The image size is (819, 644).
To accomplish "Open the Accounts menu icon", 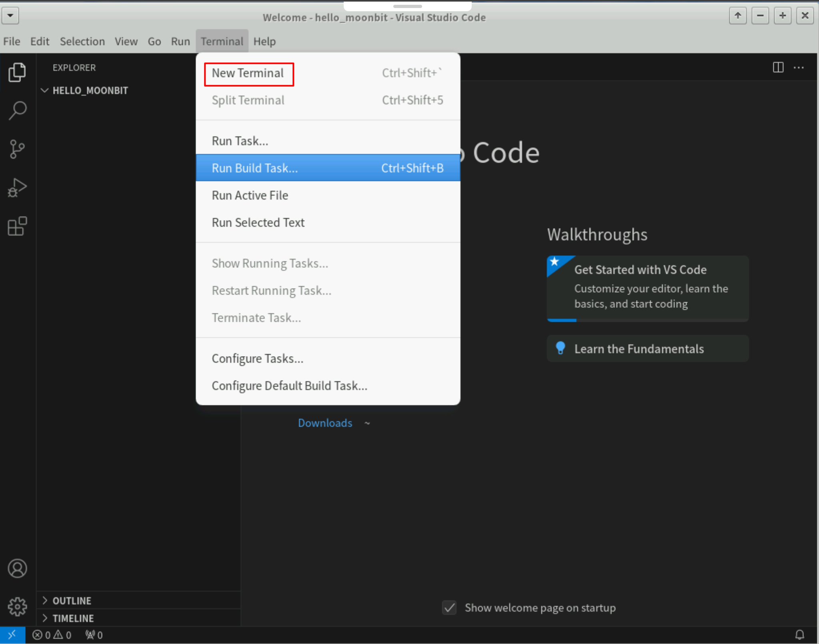I will pos(17,568).
